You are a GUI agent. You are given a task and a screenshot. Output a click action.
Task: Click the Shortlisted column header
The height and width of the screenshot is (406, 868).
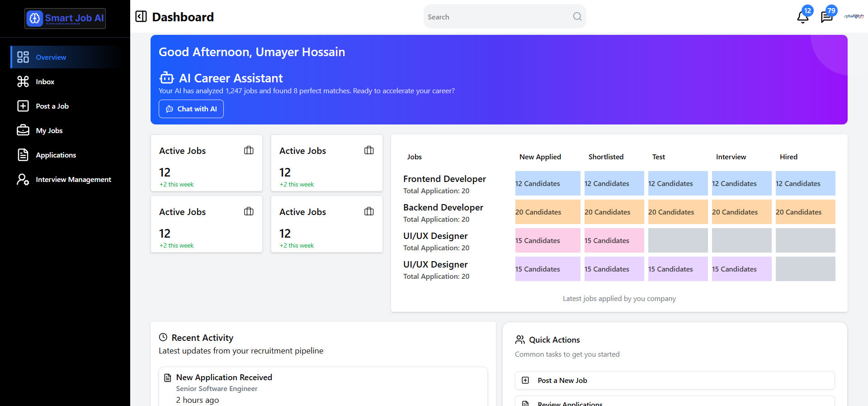[x=606, y=157]
